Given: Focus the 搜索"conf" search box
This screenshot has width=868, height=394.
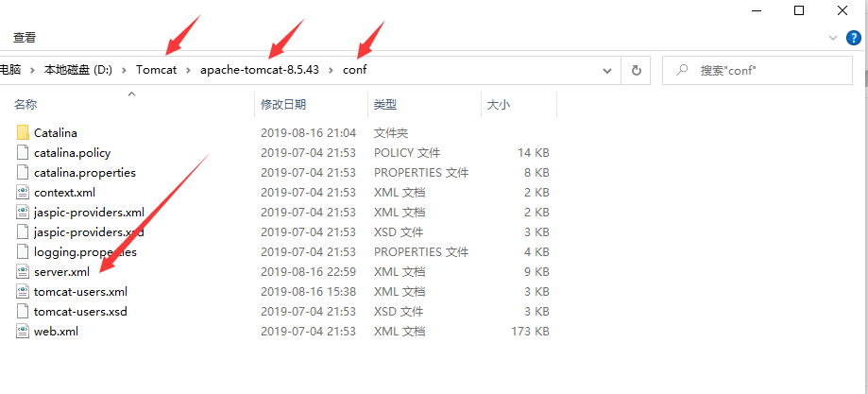Looking at the screenshot, I should [x=757, y=70].
